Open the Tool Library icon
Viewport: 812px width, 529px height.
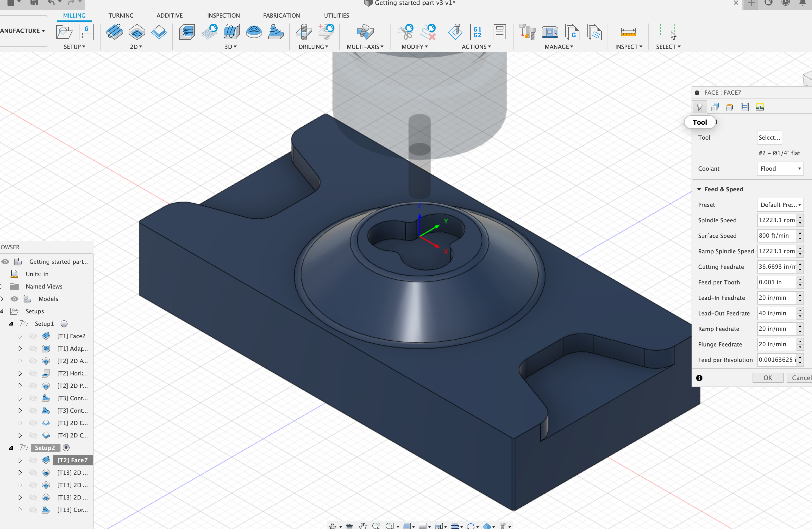pyautogui.click(x=527, y=32)
